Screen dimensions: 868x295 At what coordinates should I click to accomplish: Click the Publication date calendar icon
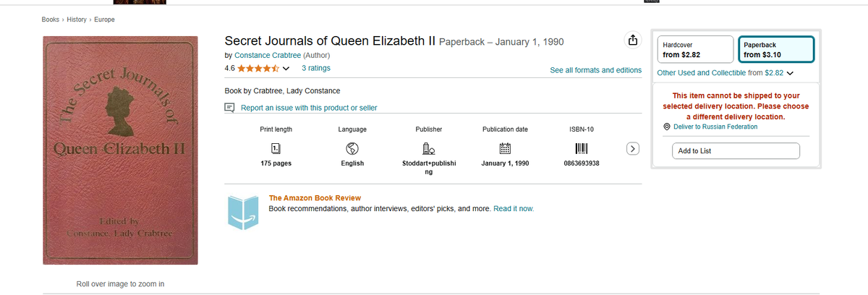click(505, 148)
